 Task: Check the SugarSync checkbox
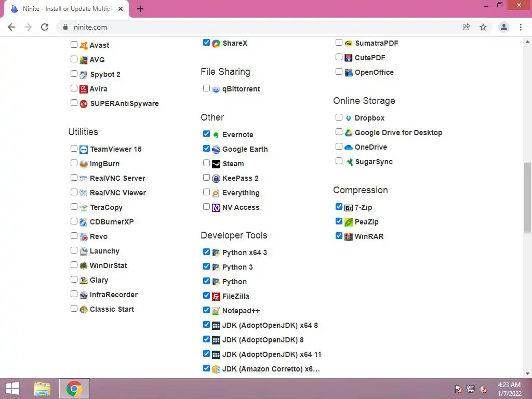(339, 161)
